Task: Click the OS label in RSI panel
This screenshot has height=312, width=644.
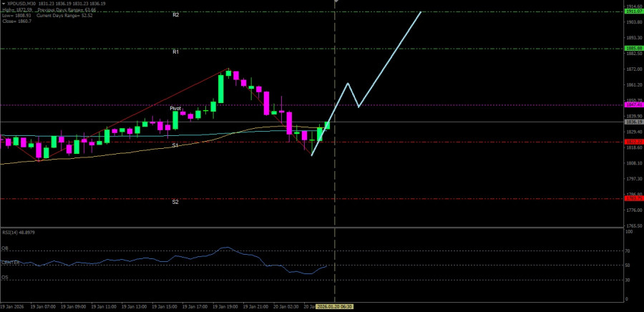Action: tap(5, 278)
